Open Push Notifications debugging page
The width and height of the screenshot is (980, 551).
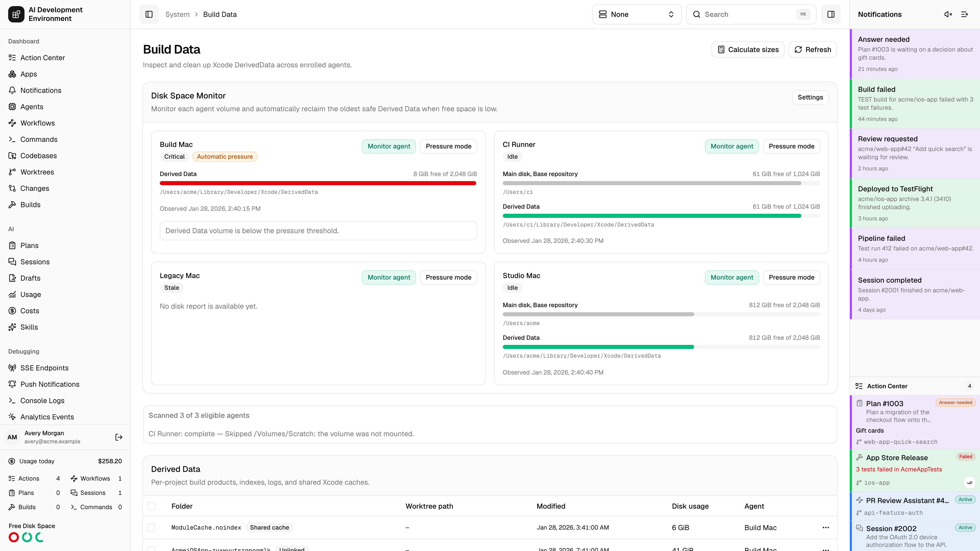[65, 384]
